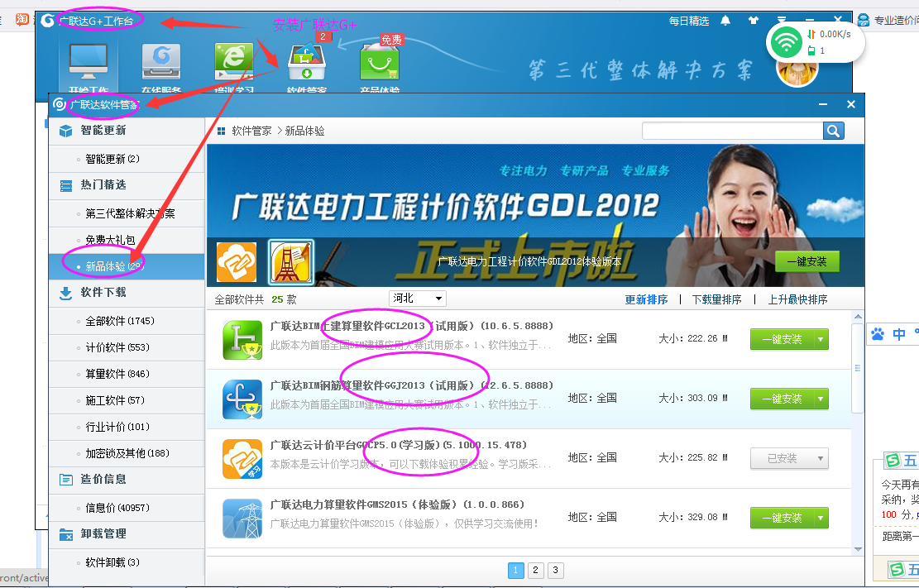Click the GCCP5.0 cloud pricing software icon
Screen dimensions: 919x588
(x=242, y=459)
